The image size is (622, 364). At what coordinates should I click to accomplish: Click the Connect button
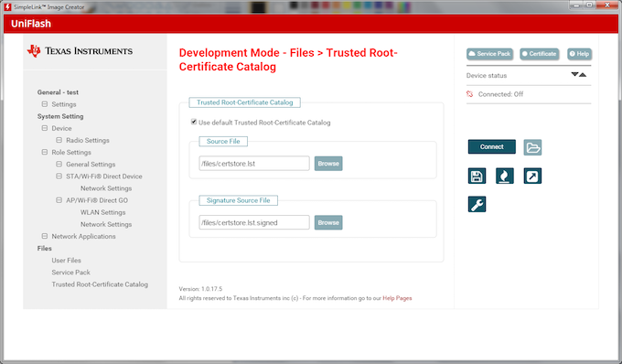[492, 146]
